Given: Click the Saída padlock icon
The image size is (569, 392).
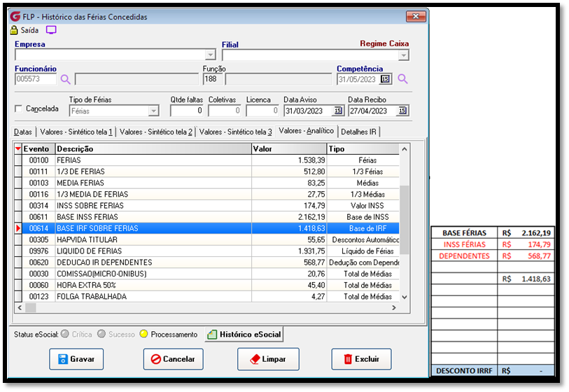Looking at the screenshot, I should click(14, 30).
